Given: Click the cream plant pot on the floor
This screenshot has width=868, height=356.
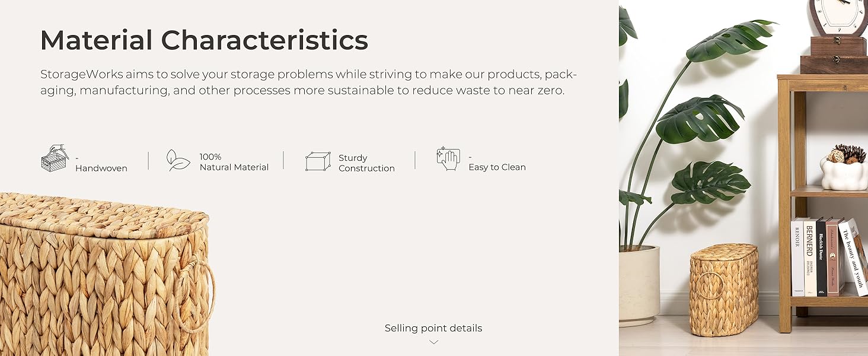Looking at the screenshot, I should 639,285.
